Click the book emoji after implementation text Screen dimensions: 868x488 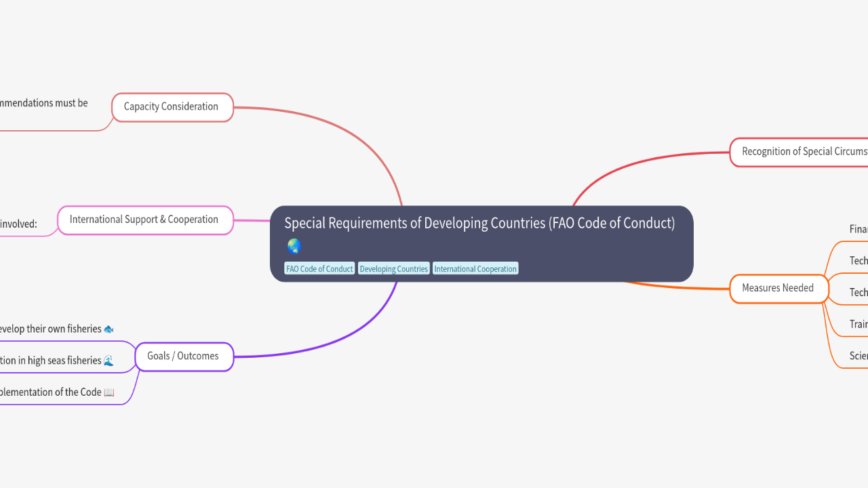(109, 392)
